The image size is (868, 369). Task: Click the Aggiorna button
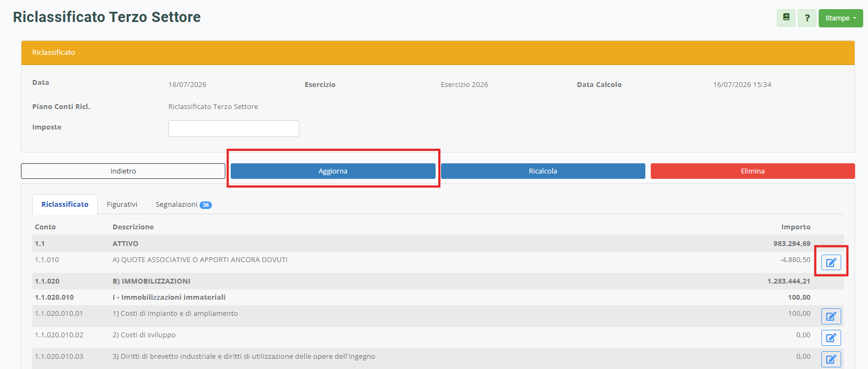[x=333, y=171]
